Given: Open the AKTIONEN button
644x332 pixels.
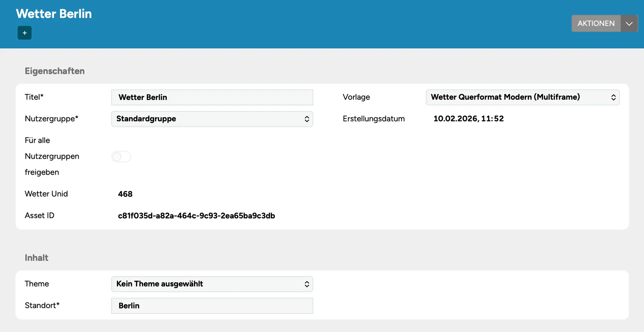Looking at the screenshot, I should tap(596, 23).
